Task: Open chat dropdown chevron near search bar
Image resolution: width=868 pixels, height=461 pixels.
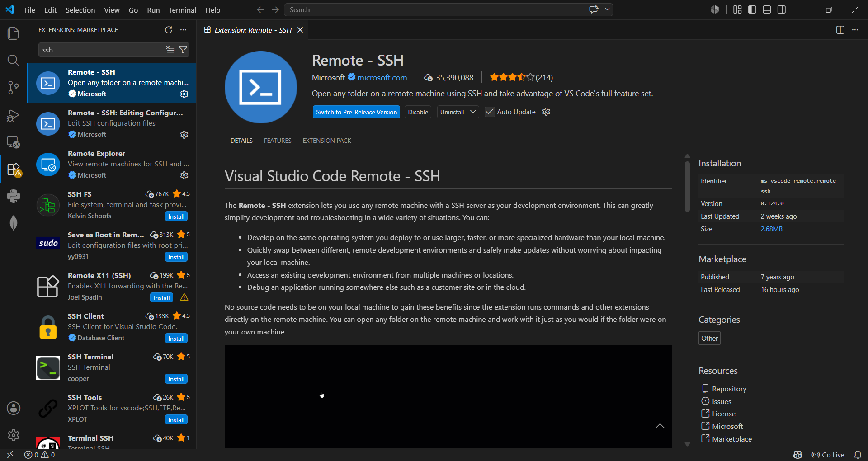Action: tap(607, 9)
